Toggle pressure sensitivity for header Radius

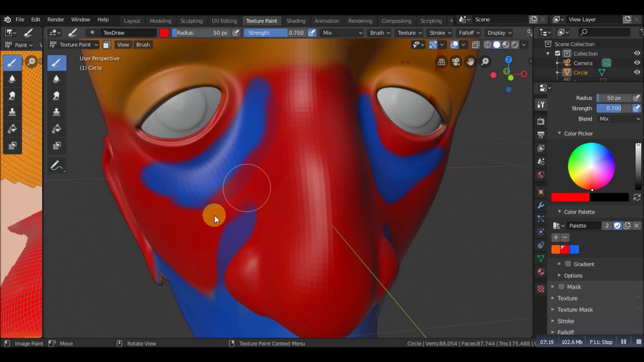[x=236, y=33]
